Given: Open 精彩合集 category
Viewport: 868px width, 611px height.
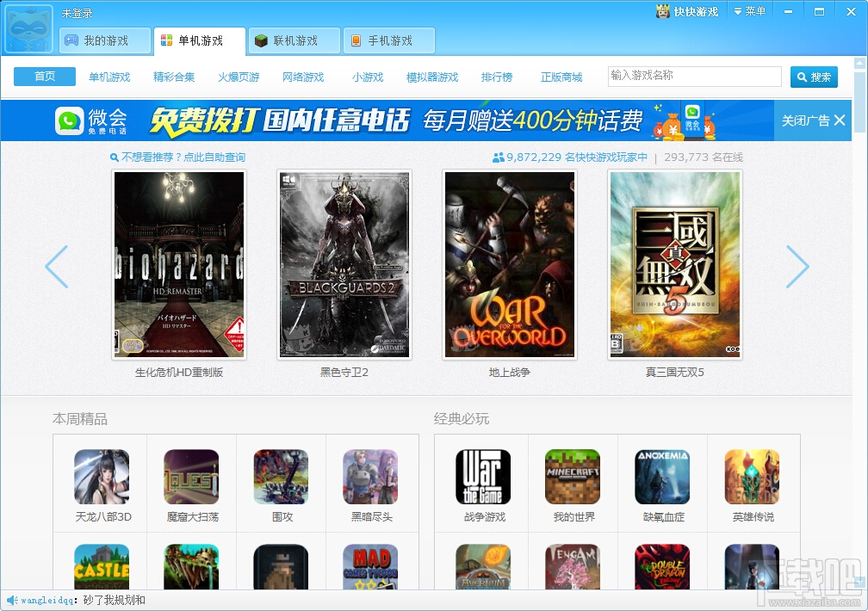Looking at the screenshot, I should coord(174,77).
